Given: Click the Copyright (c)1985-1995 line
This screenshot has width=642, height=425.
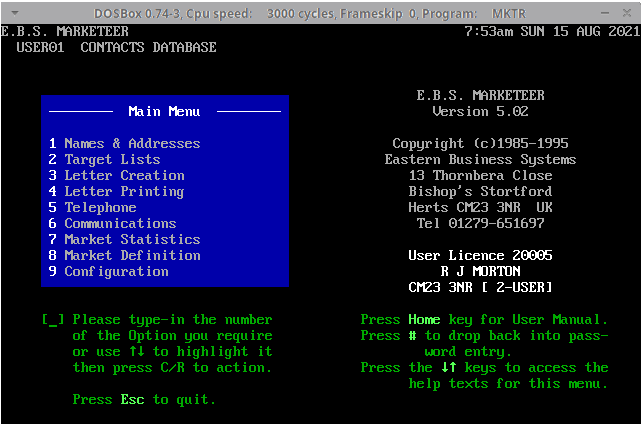Looking at the screenshot, I should point(480,143).
